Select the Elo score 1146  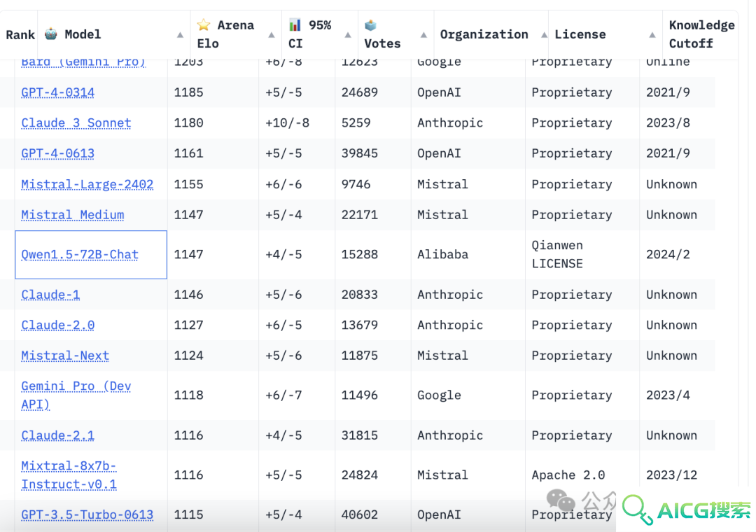188,295
